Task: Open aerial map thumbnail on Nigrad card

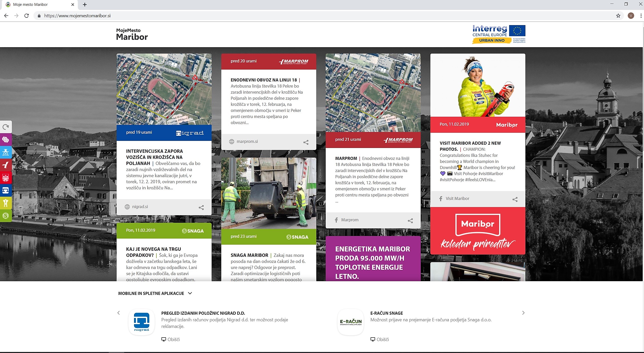Action: [164, 89]
